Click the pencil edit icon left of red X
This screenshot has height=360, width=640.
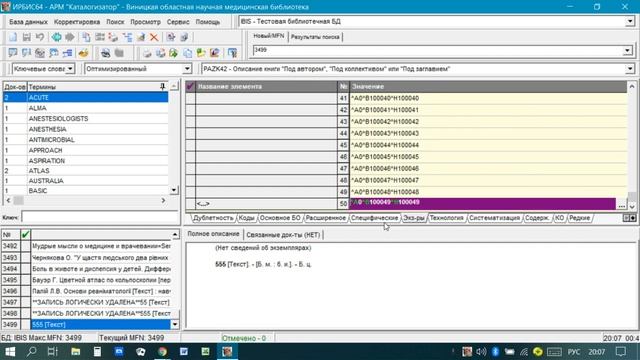[x=141, y=38]
